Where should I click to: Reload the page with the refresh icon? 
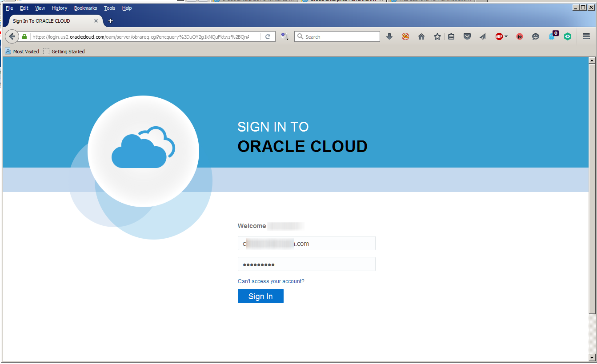click(268, 37)
